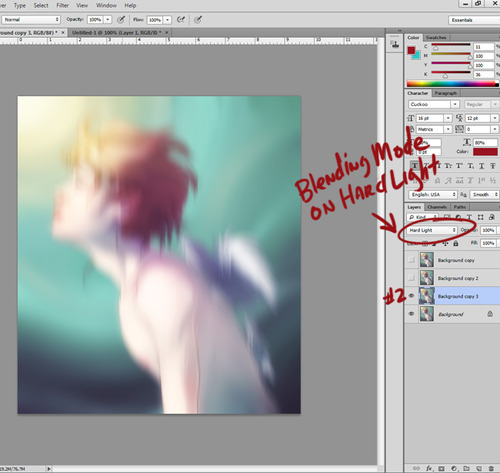Click the Lock position icon
The image size is (500, 473).
coord(445,244)
